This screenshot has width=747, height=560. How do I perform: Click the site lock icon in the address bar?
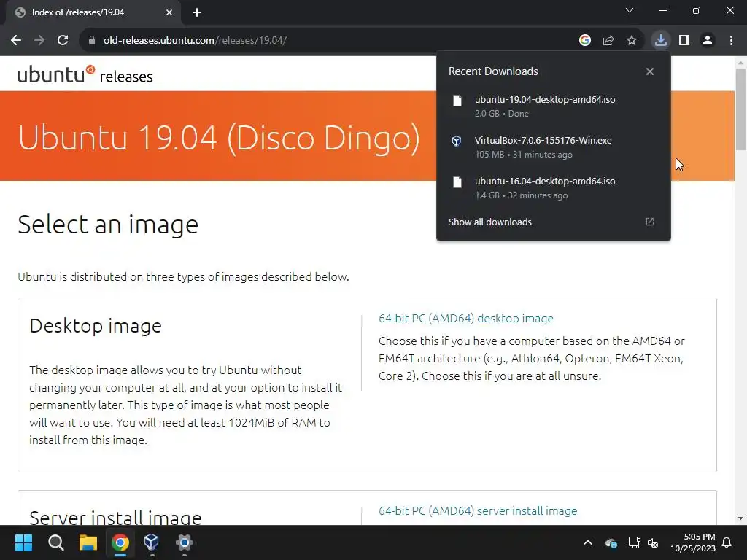pos(92,41)
